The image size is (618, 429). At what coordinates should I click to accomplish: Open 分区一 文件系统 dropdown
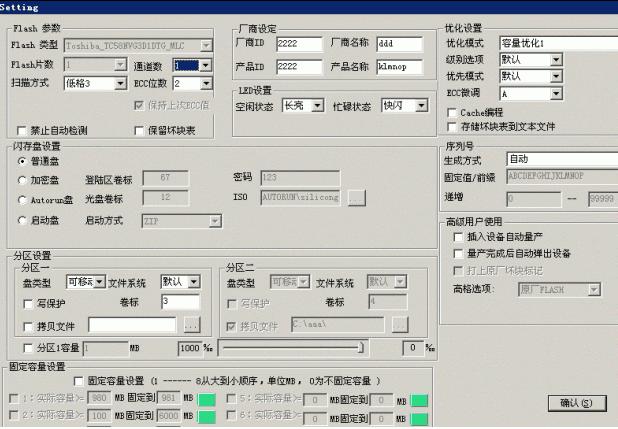click(192, 282)
